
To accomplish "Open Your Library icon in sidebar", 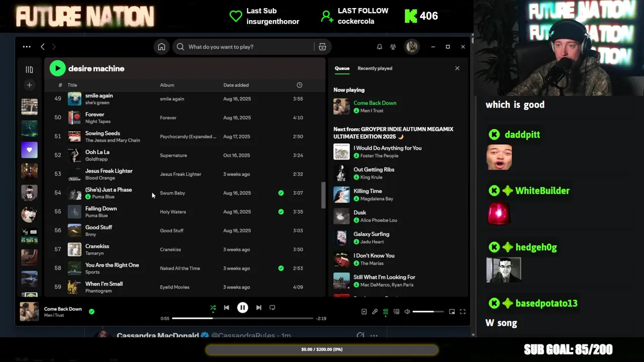I will (29, 69).
